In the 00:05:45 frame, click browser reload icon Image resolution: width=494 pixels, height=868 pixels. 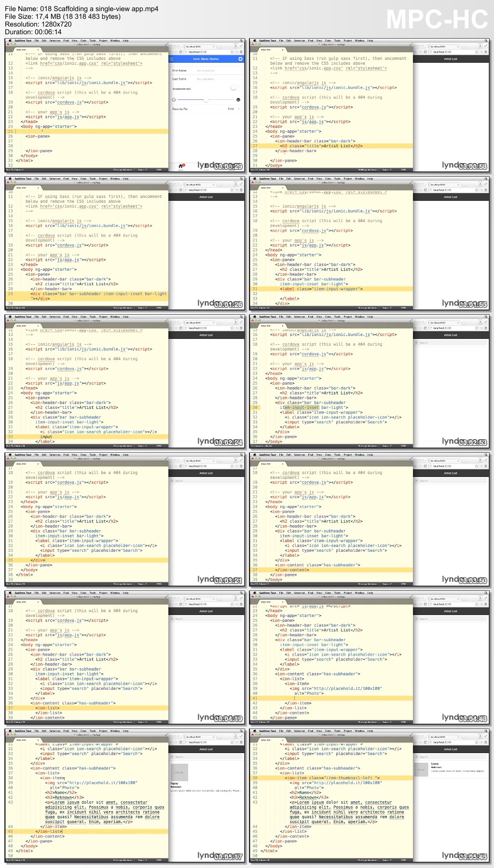425,742
